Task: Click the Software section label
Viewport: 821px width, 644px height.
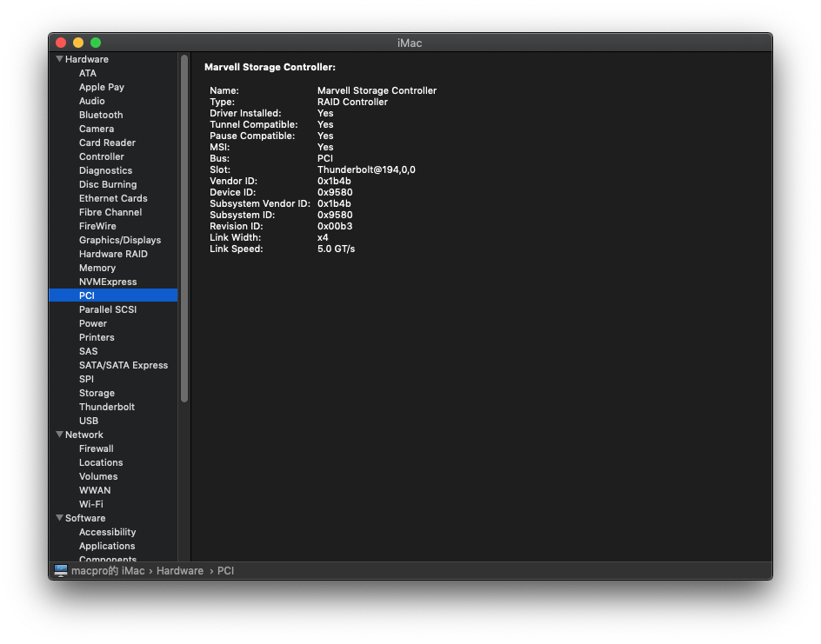Action: coord(85,518)
